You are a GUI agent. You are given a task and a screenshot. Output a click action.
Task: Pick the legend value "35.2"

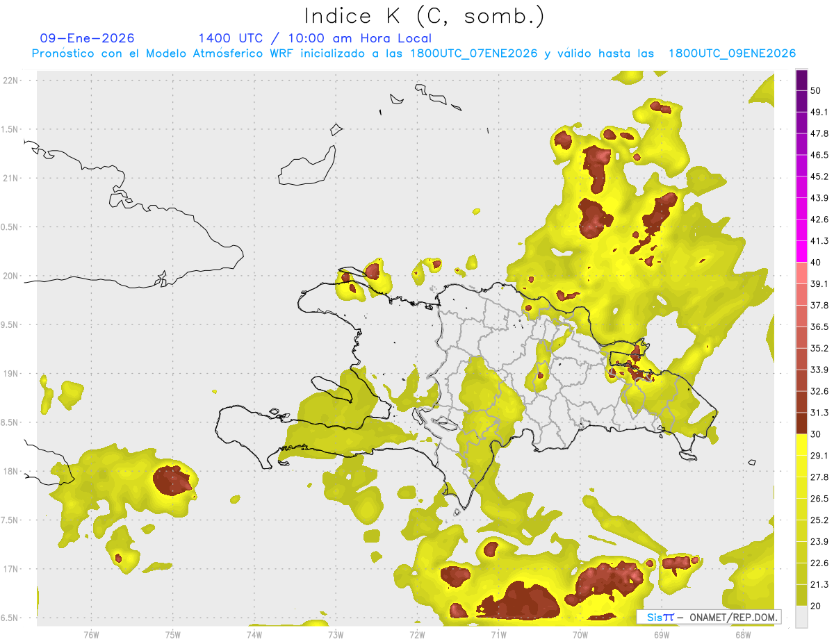coord(819,348)
